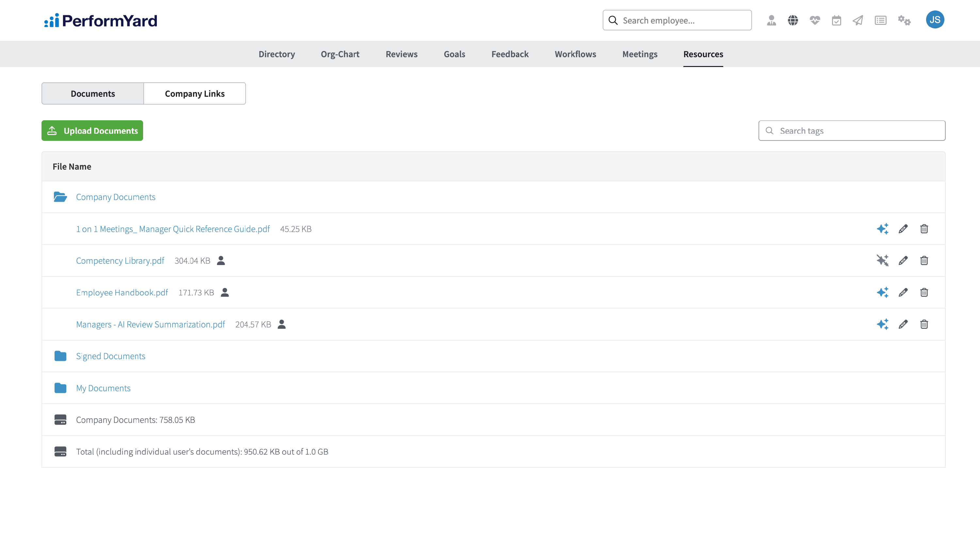Click the trash icon for Competency Library.pdf
Screen dimensions: 980x534
924,260
